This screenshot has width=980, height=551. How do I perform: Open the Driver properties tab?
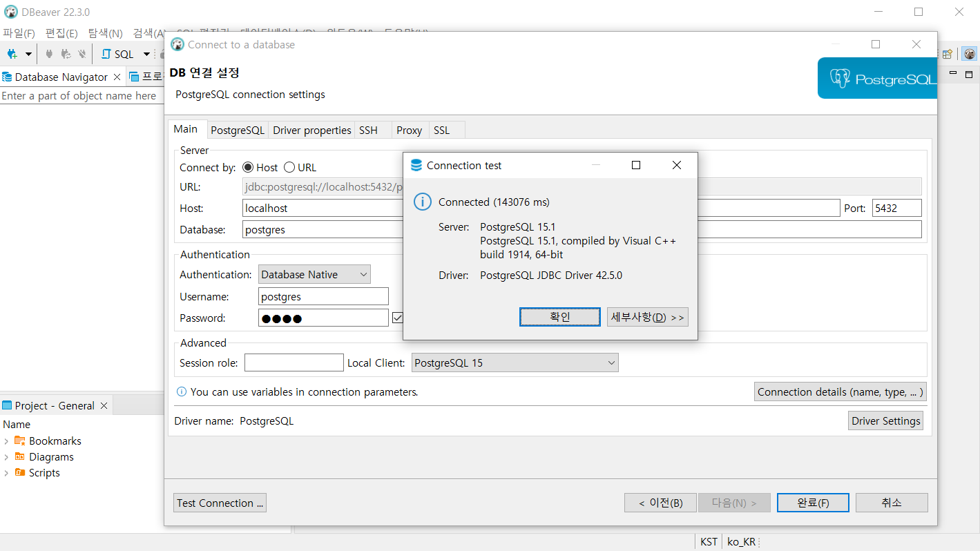tap(312, 130)
